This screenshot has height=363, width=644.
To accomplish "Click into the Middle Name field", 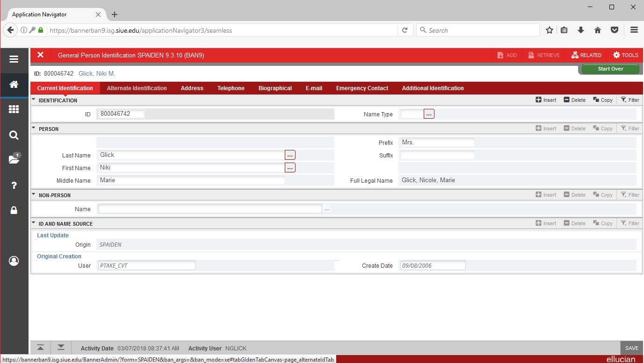I will (x=191, y=180).
